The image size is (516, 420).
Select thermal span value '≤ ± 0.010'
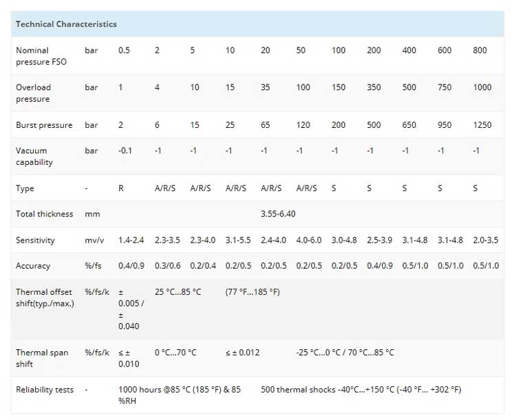129,358
